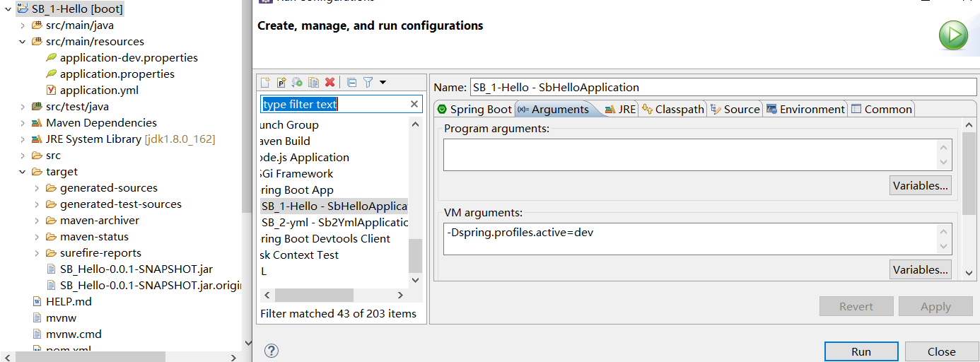Click the Revert button
Image resolution: width=980 pixels, height=362 pixels.
(856, 306)
